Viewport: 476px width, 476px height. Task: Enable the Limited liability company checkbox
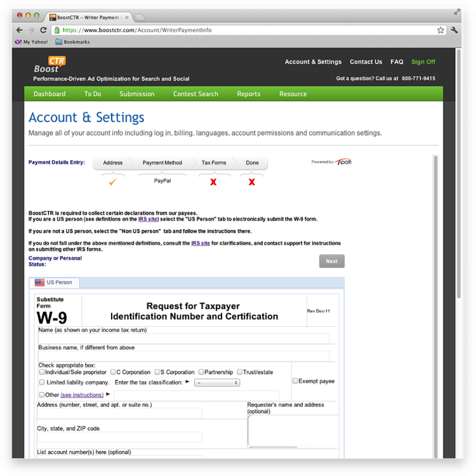coord(42,382)
